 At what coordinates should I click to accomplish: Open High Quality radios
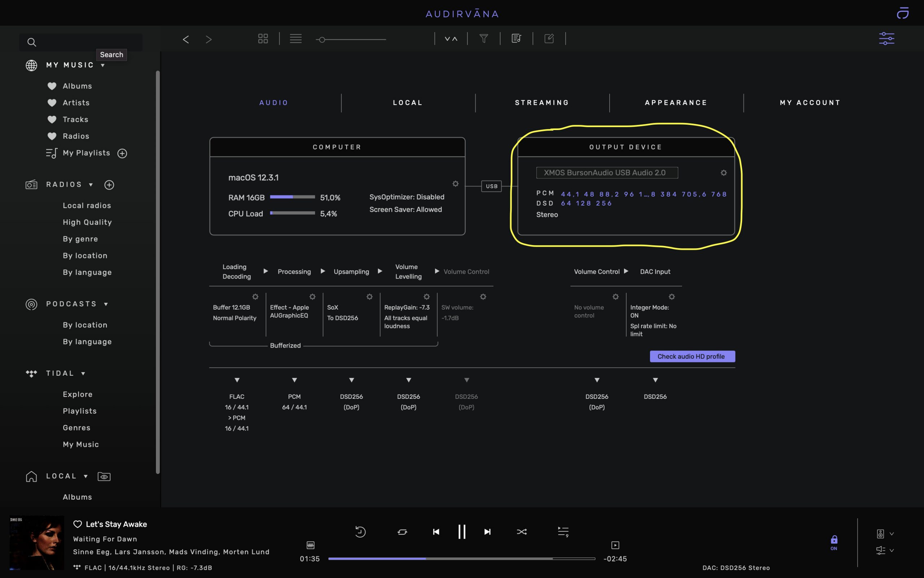[x=87, y=223]
